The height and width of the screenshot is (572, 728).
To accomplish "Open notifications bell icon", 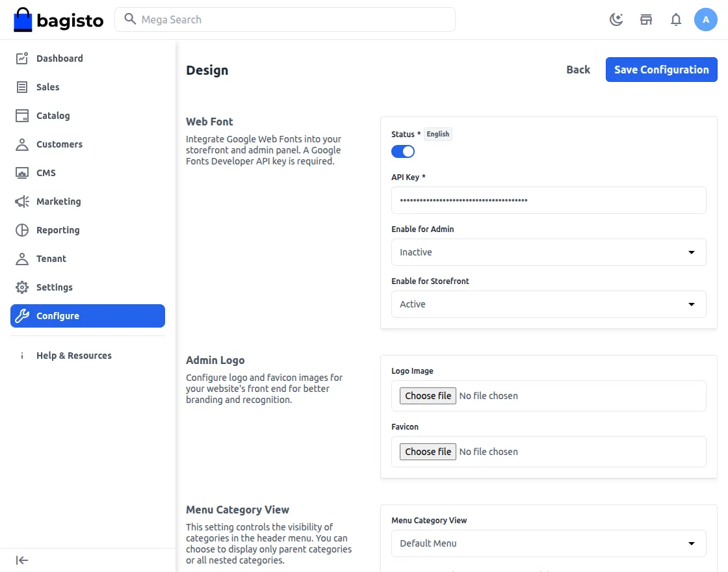I will (675, 19).
